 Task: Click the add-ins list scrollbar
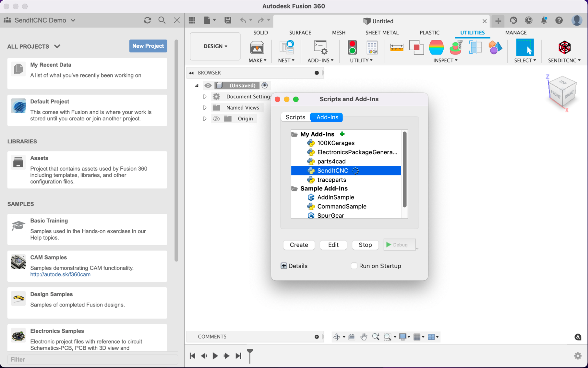pos(404,170)
